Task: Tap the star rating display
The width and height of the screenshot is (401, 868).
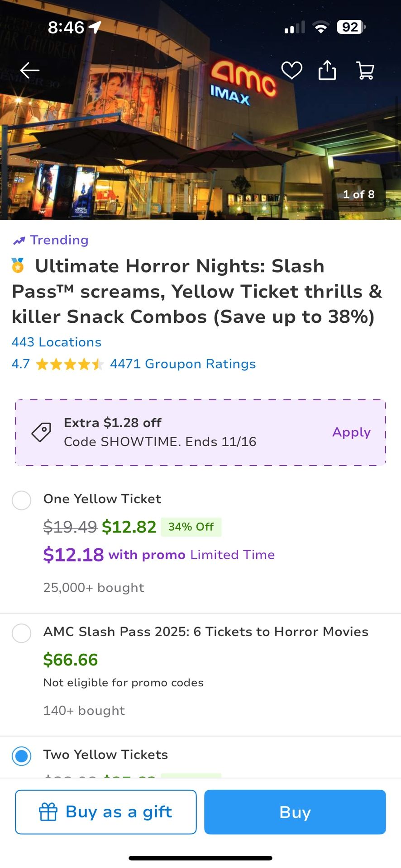Action: pyautogui.click(x=70, y=364)
